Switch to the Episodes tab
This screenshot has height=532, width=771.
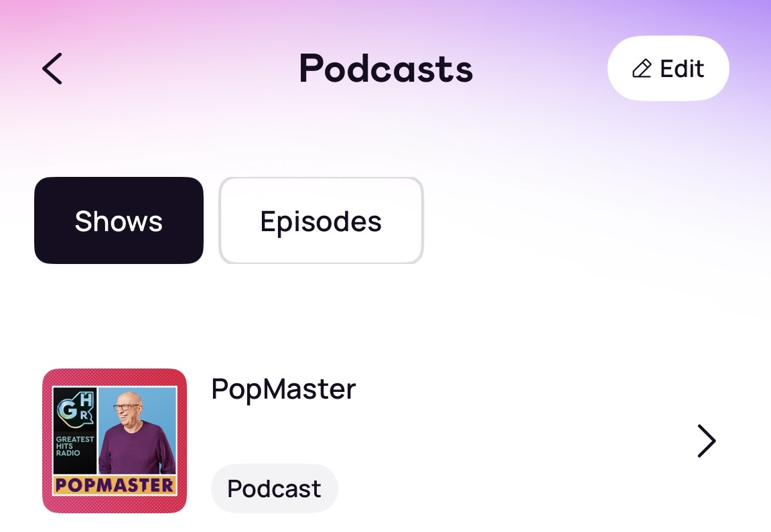(x=321, y=220)
